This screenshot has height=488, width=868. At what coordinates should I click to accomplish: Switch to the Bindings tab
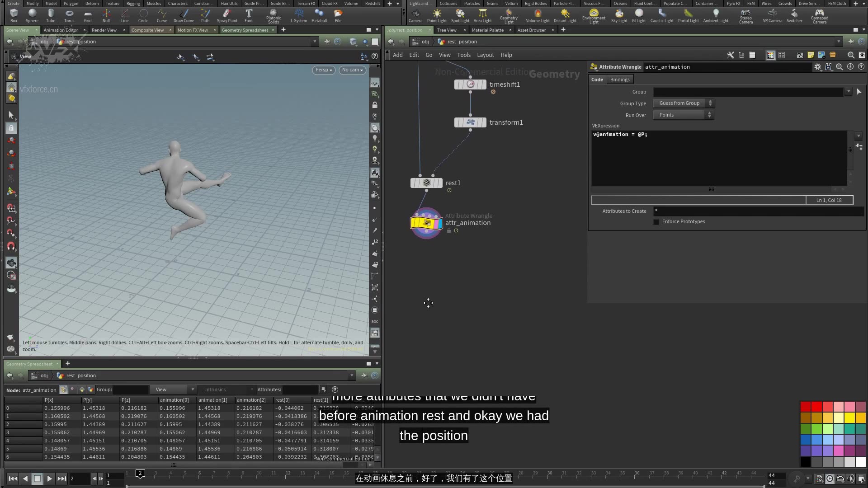(x=619, y=79)
